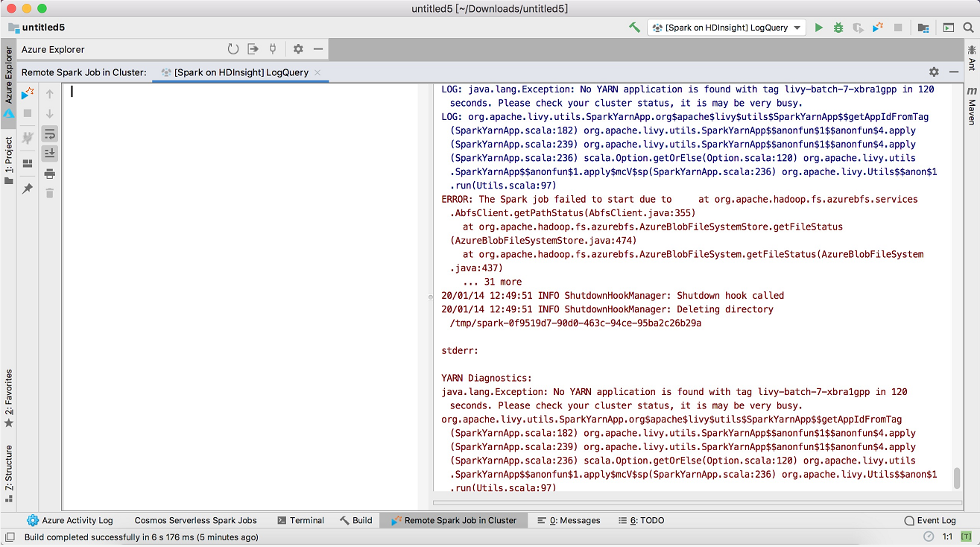Viewport: 980px width, 547px height.
Task: Run the Spark job again
Action: pos(26,94)
